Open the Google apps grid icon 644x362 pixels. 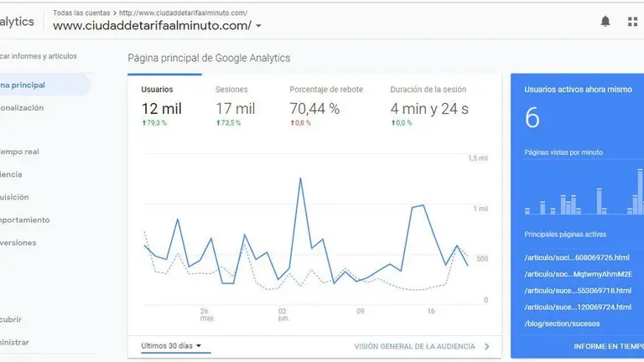[633, 22]
